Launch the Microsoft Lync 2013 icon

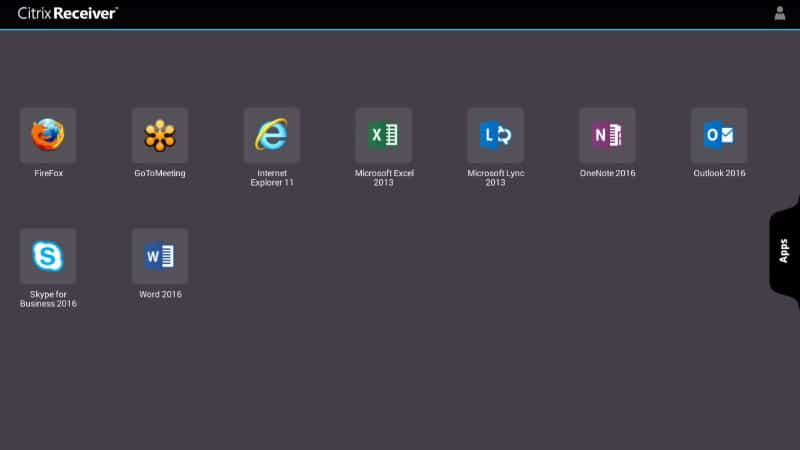(x=495, y=135)
